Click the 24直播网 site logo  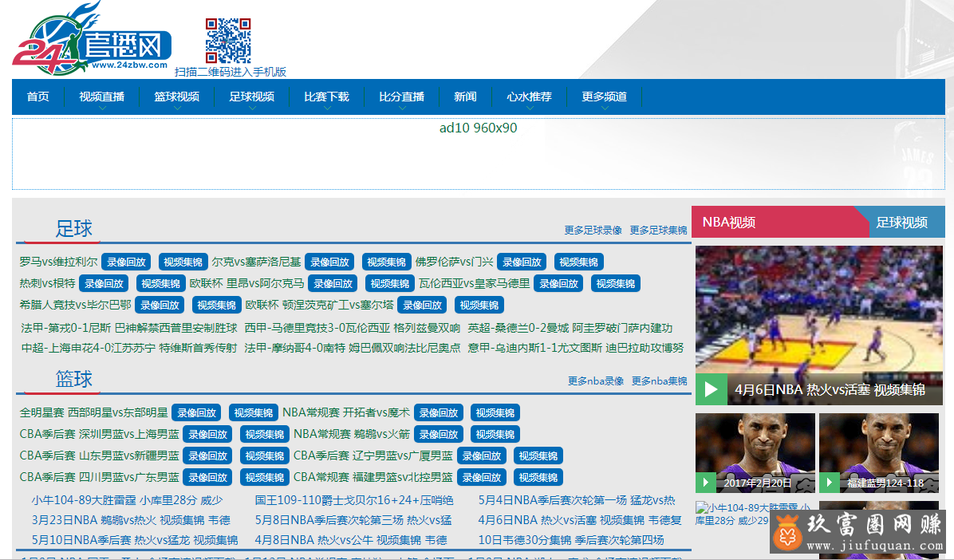click(91, 40)
